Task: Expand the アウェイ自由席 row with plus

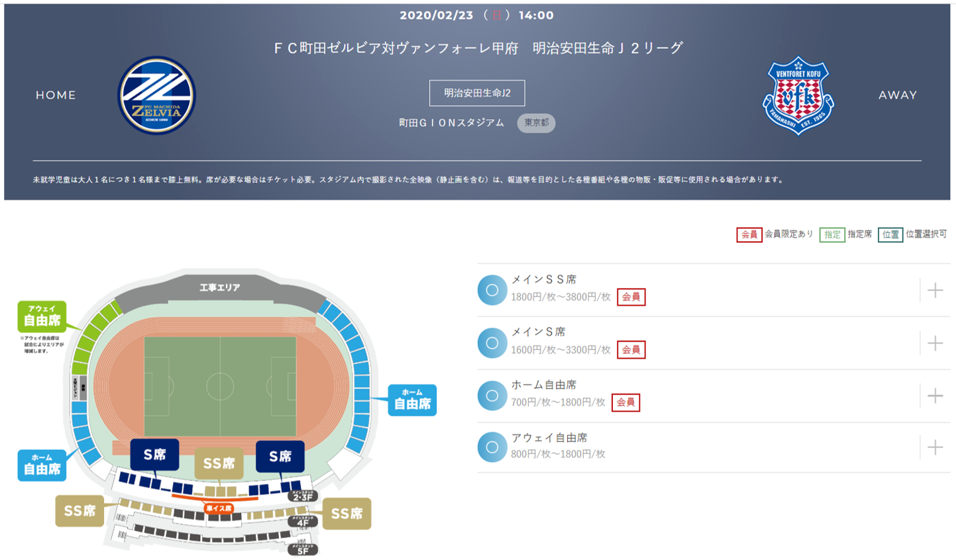Action: tap(935, 447)
